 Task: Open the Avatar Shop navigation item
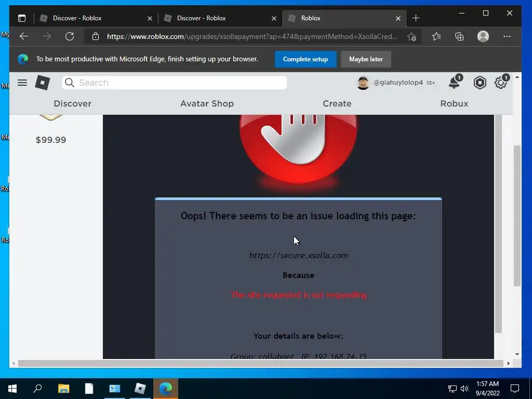pos(207,103)
